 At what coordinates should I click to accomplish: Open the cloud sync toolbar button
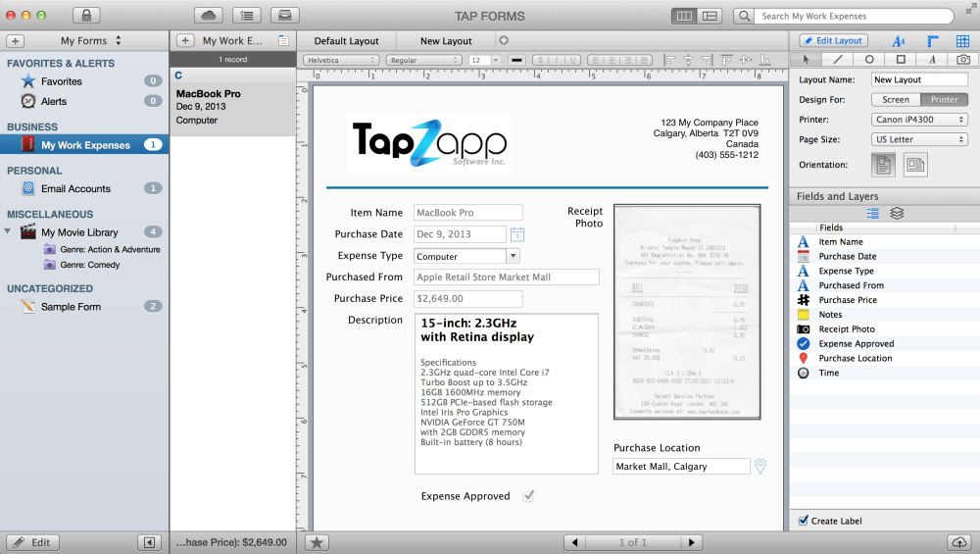(x=208, y=15)
